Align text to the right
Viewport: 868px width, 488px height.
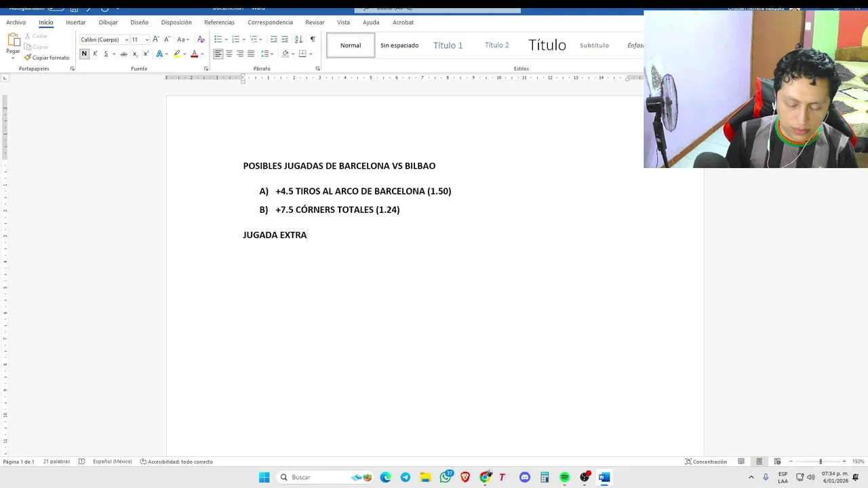pyautogui.click(x=240, y=54)
